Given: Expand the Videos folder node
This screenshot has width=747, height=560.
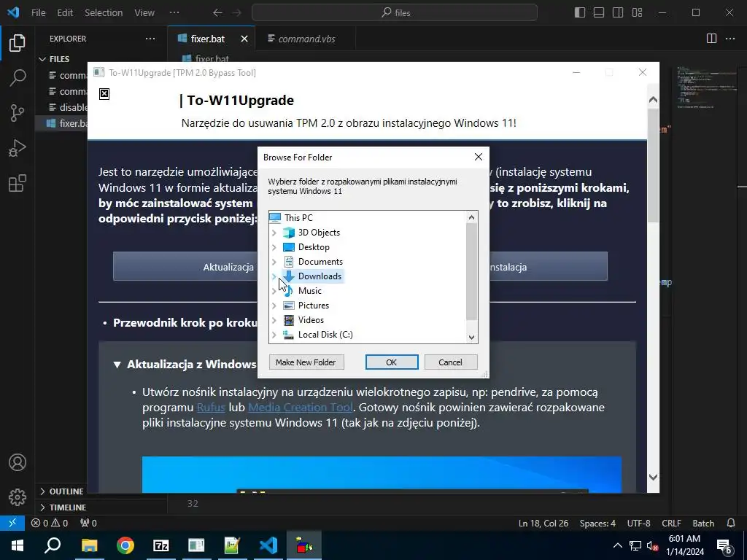Looking at the screenshot, I should point(274,320).
